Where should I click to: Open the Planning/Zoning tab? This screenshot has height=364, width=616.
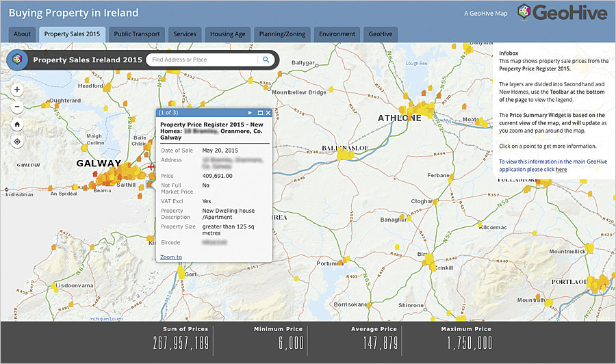[282, 34]
